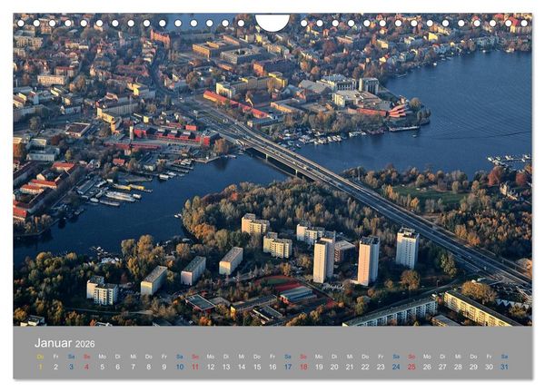Select Sunday the 4 in calendar row
The width and height of the screenshot is (545, 392).
coord(86,367)
